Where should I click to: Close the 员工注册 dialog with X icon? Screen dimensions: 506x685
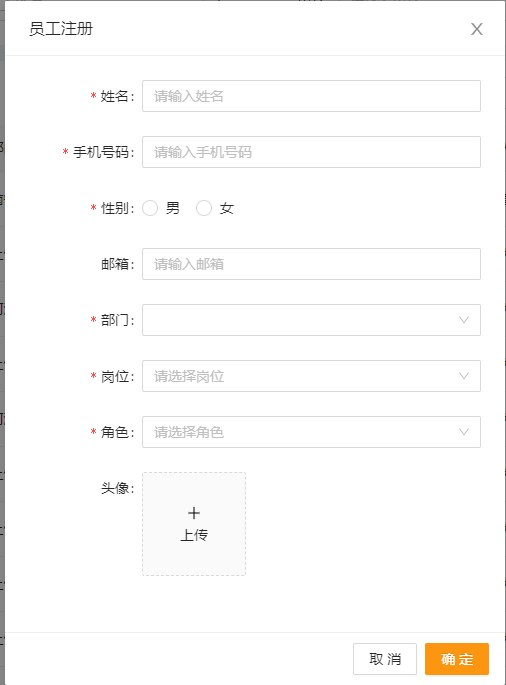[477, 29]
